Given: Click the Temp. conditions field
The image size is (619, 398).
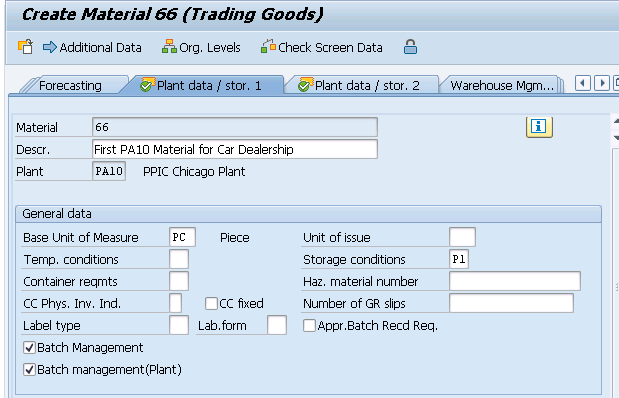Looking at the screenshot, I should (x=179, y=259).
